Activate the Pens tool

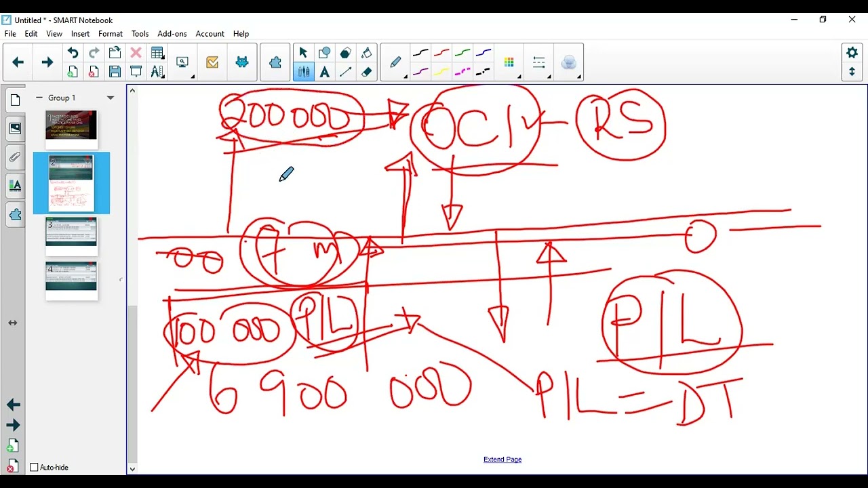coord(303,72)
